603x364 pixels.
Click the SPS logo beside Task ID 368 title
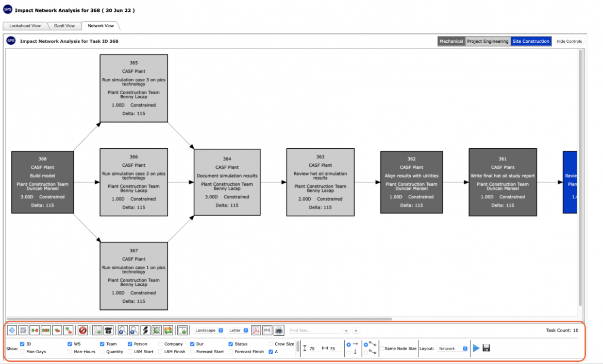pyautogui.click(x=11, y=41)
